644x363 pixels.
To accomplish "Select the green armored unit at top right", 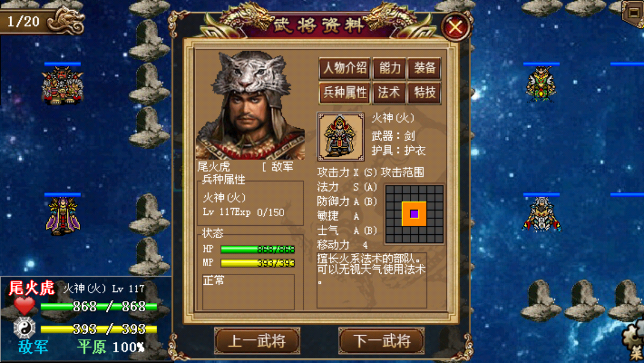I will coord(541,85).
